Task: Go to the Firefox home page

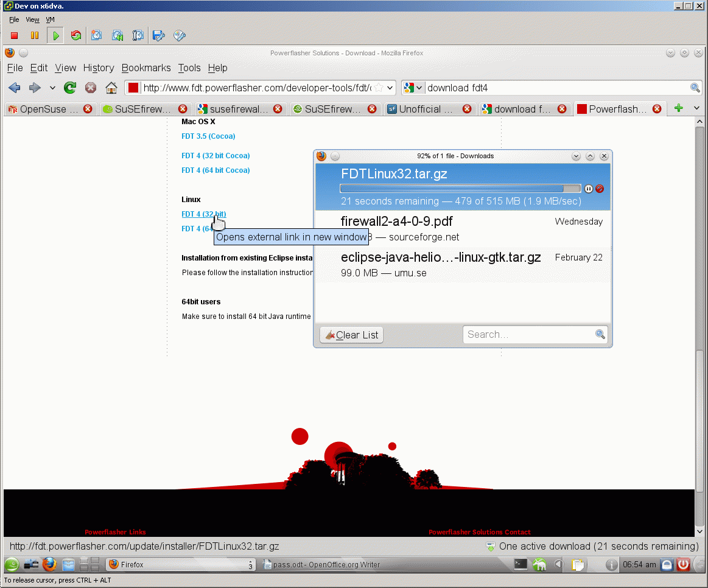Action: [x=111, y=88]
